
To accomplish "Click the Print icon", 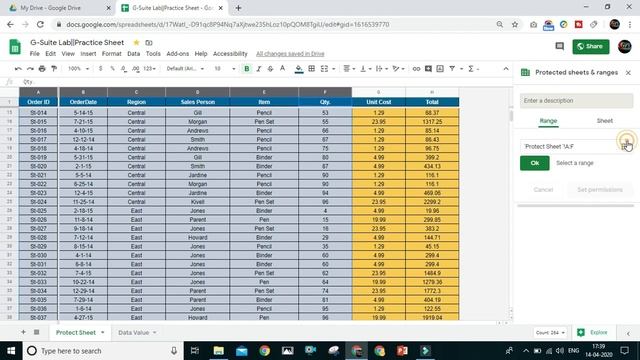I will (x=42, y=69).
